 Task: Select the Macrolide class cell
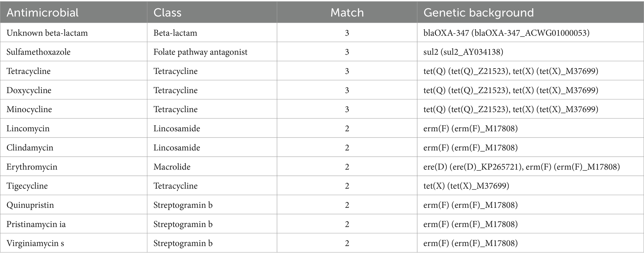coord(172,167)
